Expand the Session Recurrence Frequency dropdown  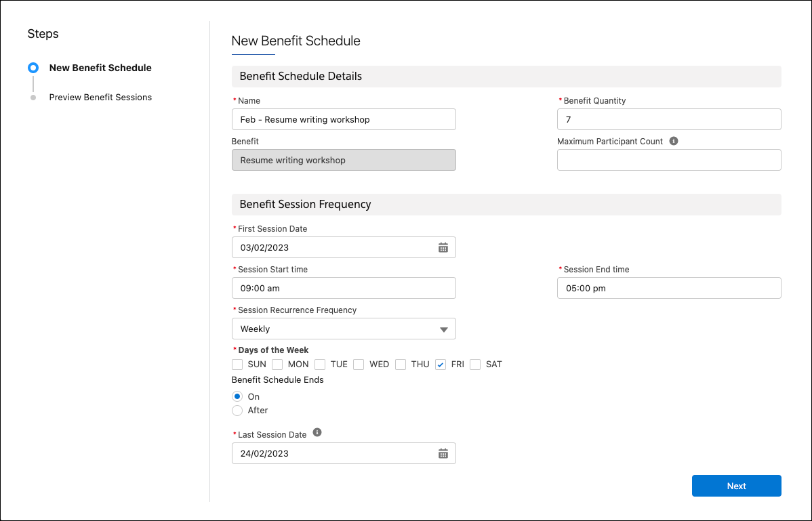point(344,329)
